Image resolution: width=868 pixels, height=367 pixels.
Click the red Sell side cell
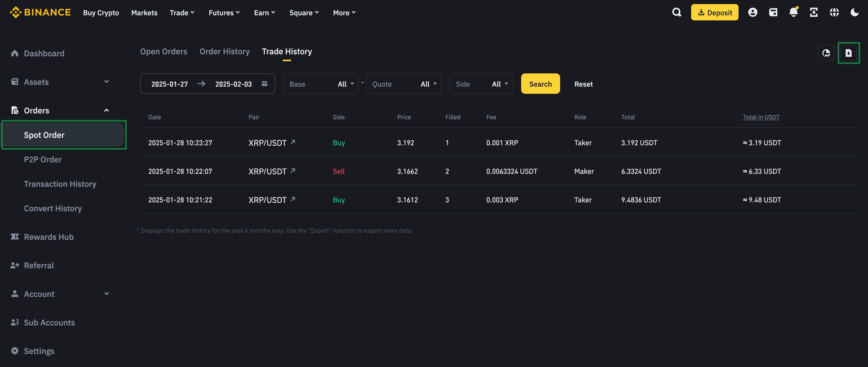338,171
